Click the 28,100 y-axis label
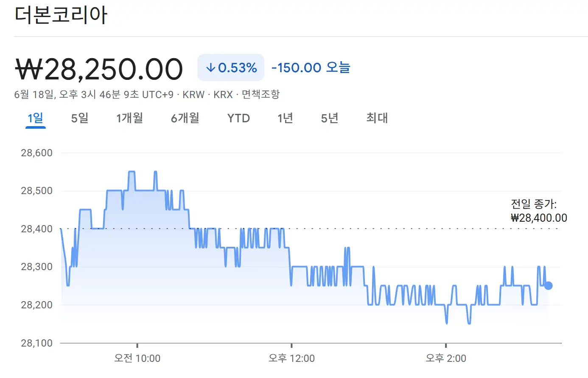The width and height of the screenshot is (588, 378). click(x=37, y=343)
